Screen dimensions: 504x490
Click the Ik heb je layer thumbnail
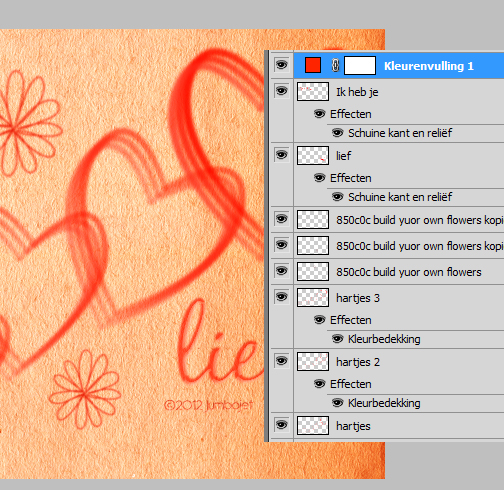(x=313, y=91)
